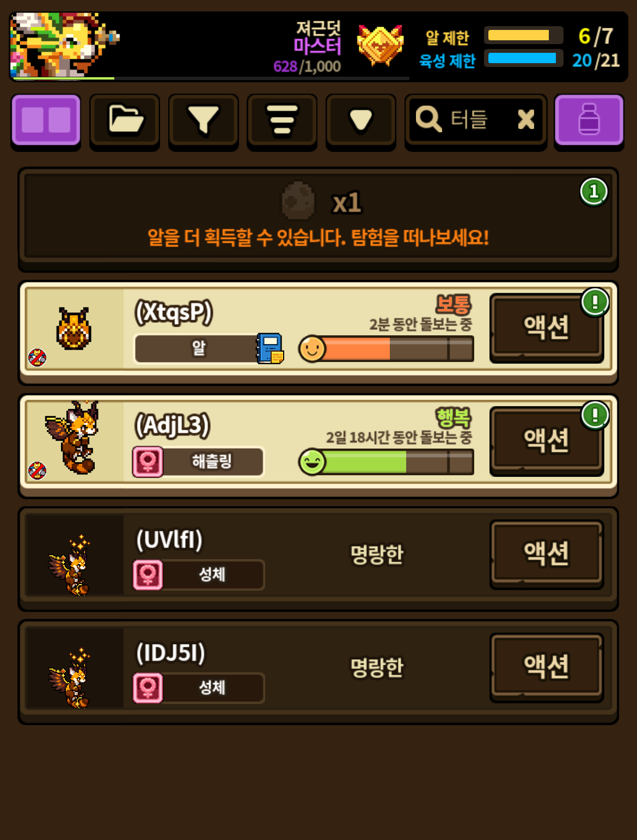Toggle the purple two-panel view button
Image resolution: width=637 pixels, height=840 pixels.
pyautogui.click(x=46, y=120)
